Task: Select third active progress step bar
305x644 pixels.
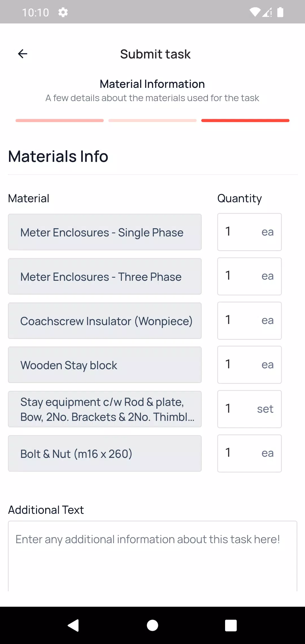Action: (x=245, y=121)
